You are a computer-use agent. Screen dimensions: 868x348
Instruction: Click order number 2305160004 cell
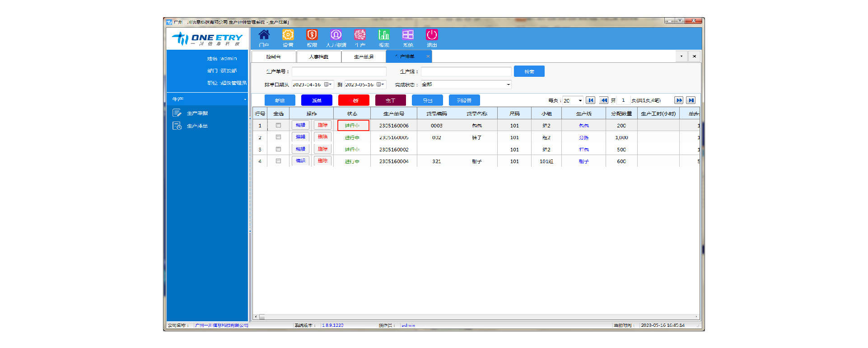point(394,161)
